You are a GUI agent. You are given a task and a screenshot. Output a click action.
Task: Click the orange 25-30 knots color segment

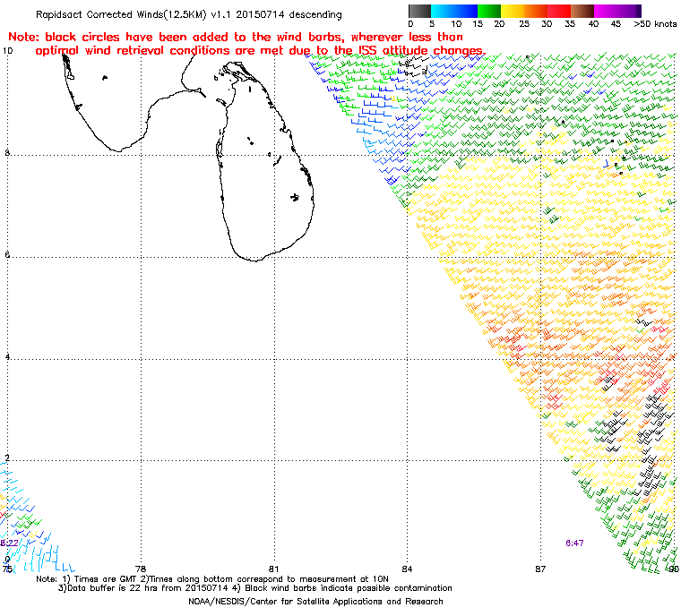pos(536,11)
